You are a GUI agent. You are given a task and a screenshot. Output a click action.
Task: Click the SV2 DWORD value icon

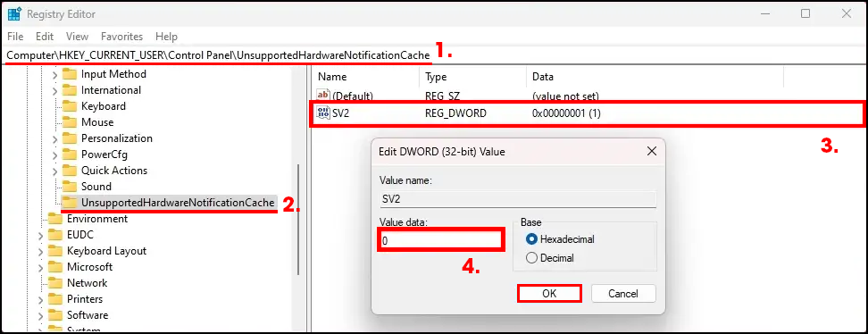(x=322, y=113)
